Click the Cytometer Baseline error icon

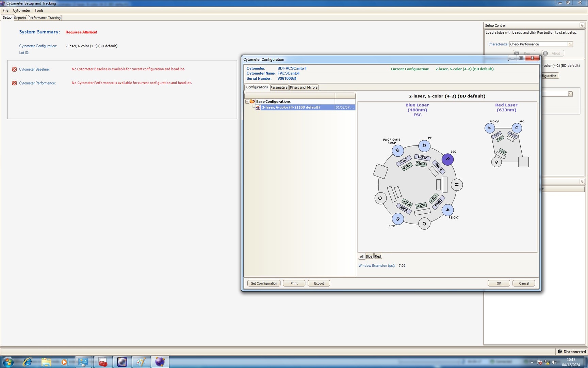[x=14, y=69]
